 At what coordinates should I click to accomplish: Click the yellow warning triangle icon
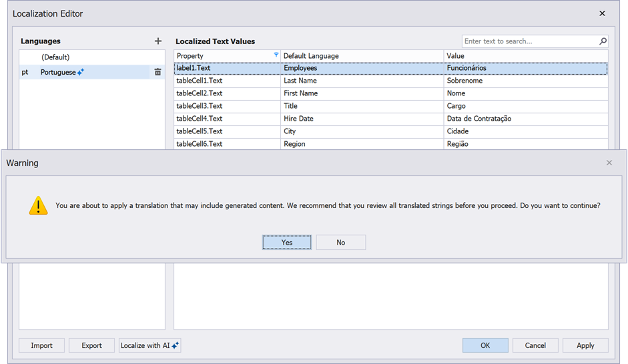click(x=39, y=205)
